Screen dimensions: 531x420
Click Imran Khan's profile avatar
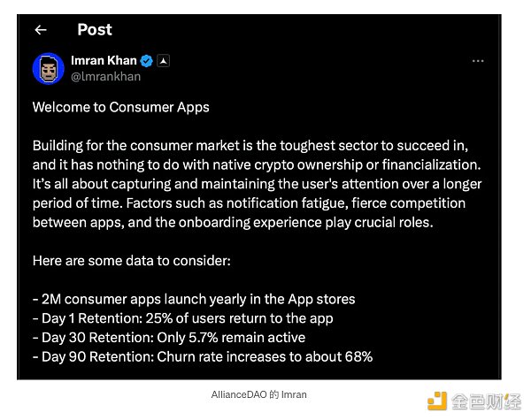coord(47,68)
